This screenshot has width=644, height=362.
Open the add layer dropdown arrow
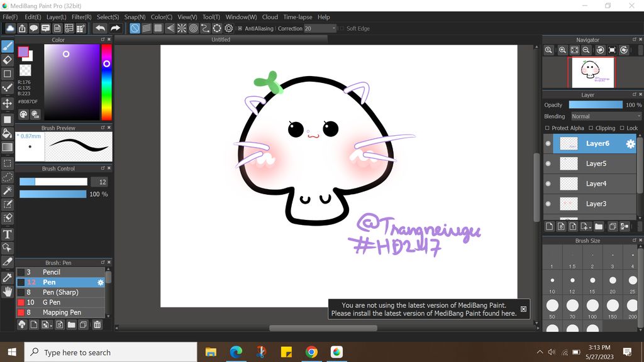pos(589,226)
